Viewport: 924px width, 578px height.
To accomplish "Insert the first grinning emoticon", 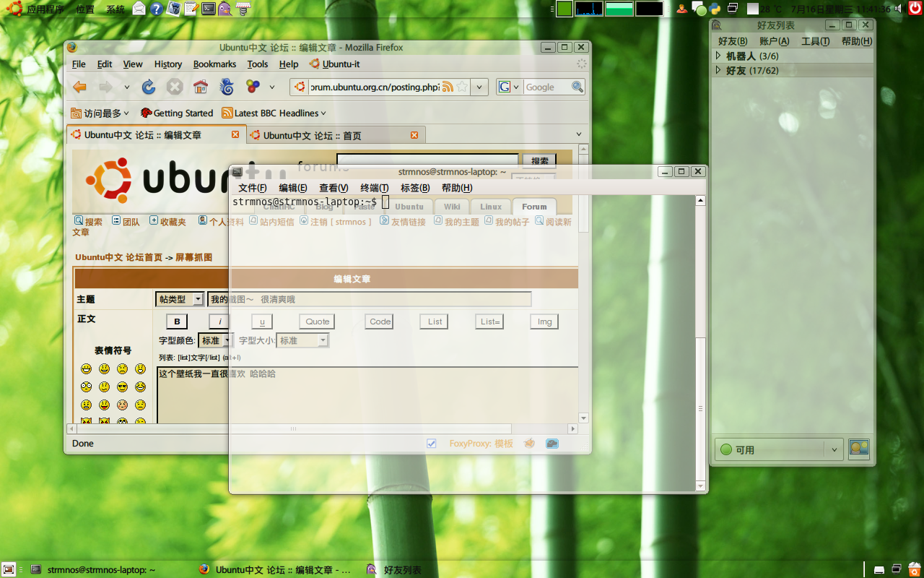I will pos(87,369).
